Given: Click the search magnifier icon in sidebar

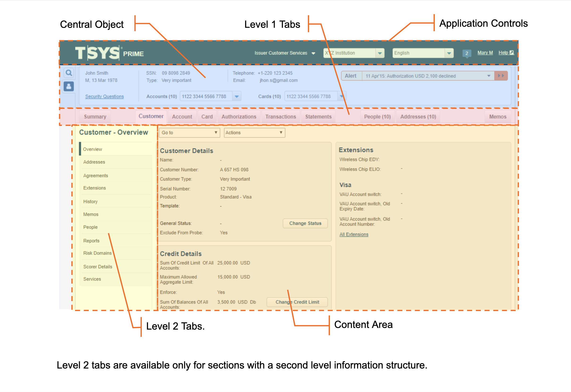Looking at the screenshot, I should pos(69,73).
